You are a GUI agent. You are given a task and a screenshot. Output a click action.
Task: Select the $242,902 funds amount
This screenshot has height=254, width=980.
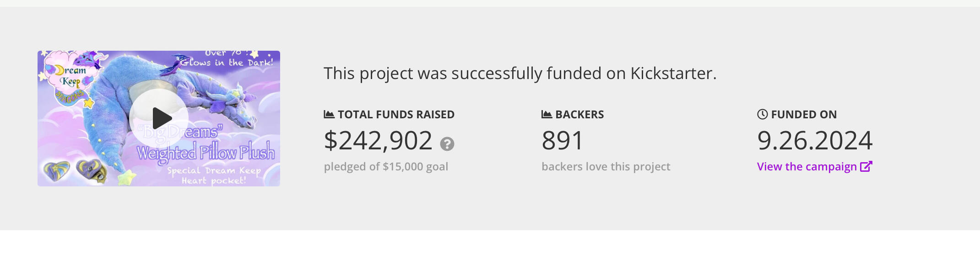378,140
